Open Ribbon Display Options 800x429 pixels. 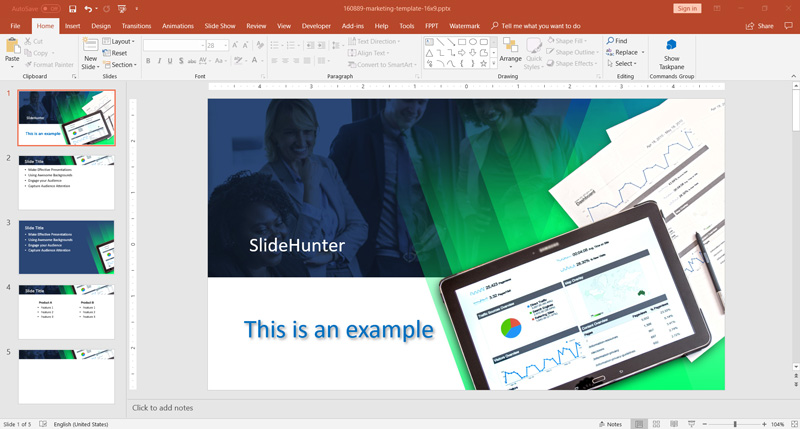click(717, 9)
